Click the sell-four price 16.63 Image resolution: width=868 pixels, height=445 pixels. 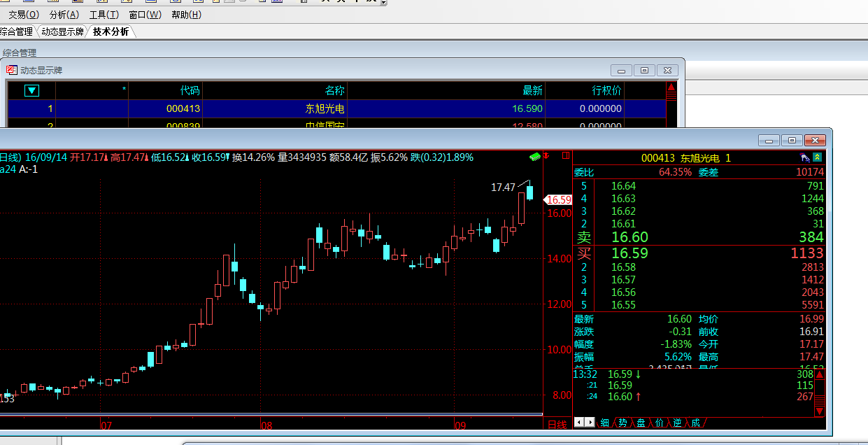(x=623, y=198)
